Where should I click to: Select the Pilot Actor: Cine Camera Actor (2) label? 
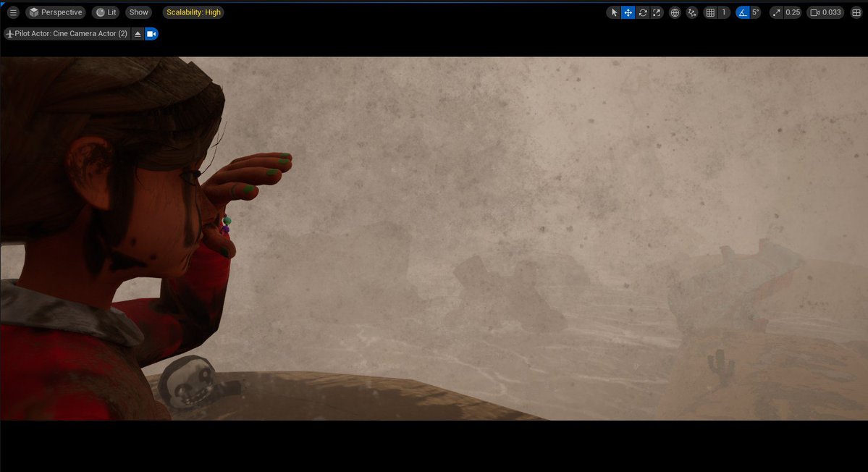click(x=67, y=34)
